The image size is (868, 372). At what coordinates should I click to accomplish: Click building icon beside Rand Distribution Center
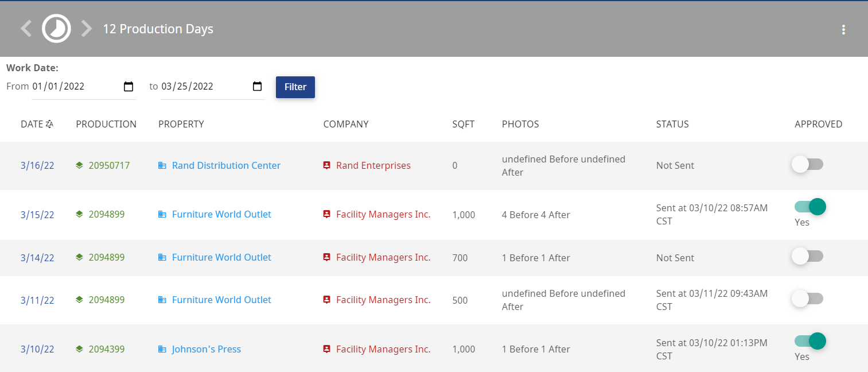(162, 165)
